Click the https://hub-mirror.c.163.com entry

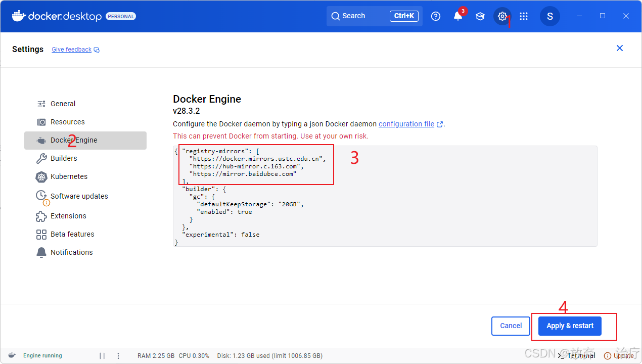coord(246,166)
